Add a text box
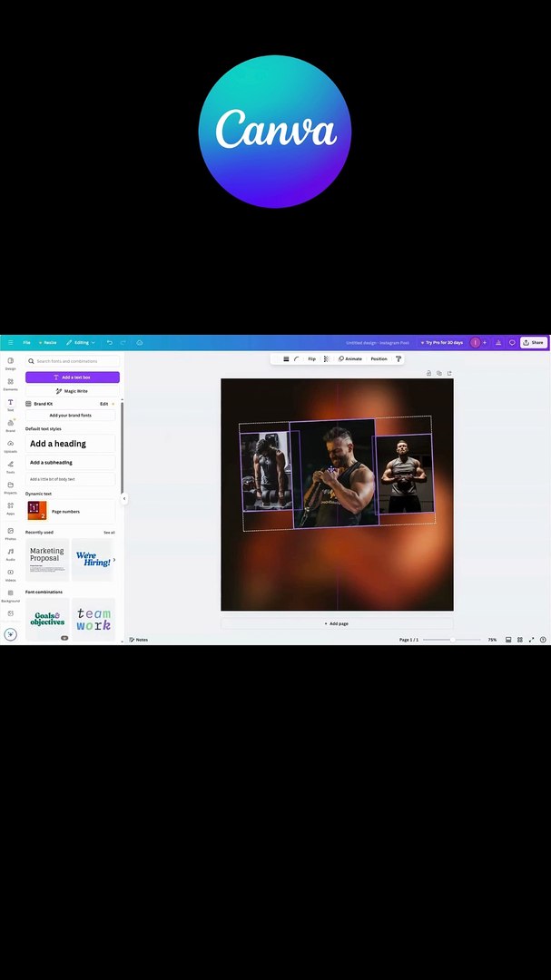 click(73, 377)
